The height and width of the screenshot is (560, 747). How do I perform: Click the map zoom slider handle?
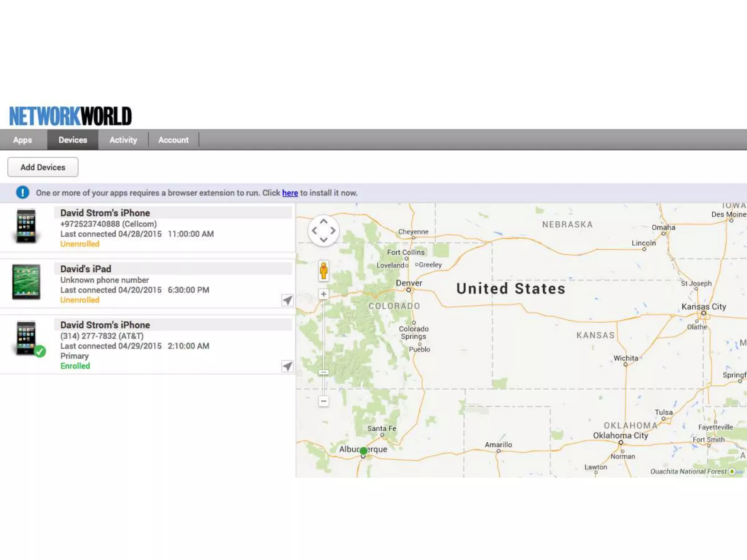323,372
